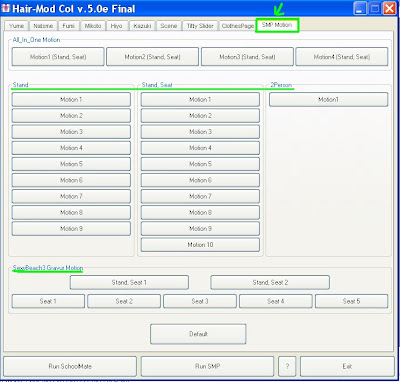Click Motion1 (Stand, Seat) all-in-one button
This screenshot has width=400, height=382.
58,57
